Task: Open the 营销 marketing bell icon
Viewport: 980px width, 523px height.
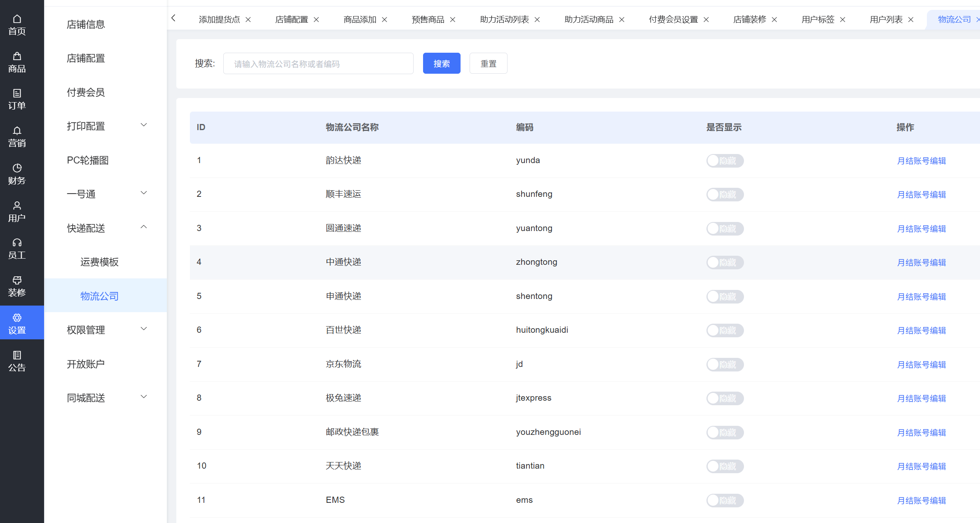Action: point(17,137)
